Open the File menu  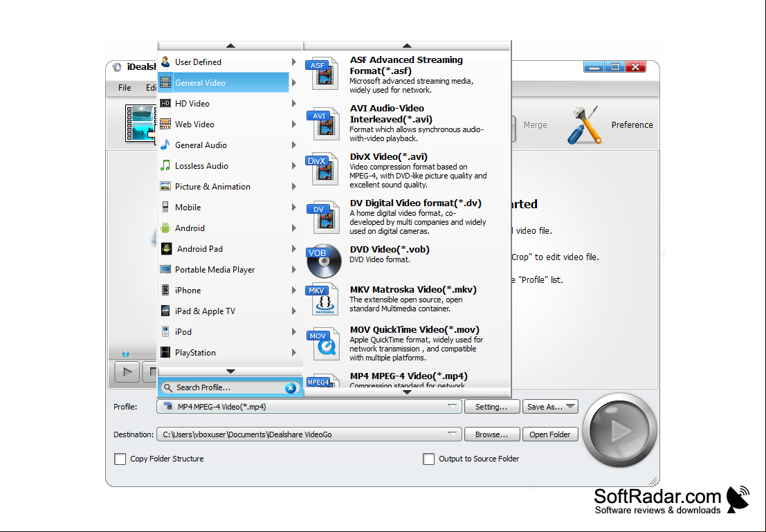pos(125,87)
